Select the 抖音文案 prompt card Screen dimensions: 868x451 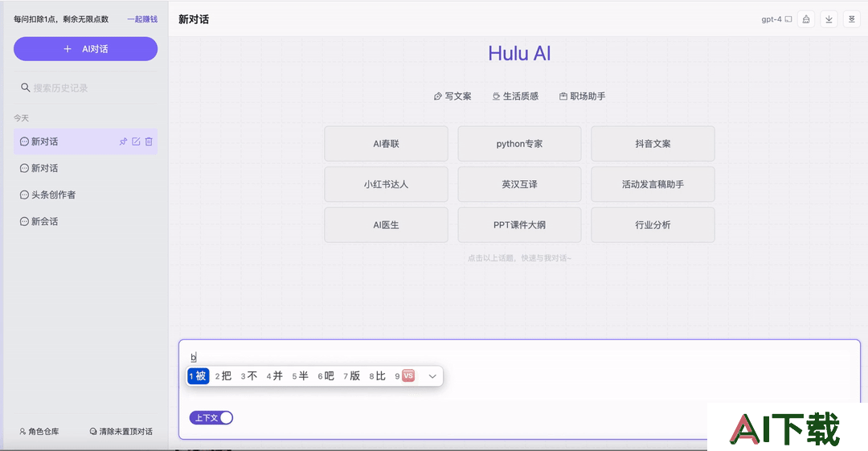[x=653, y=143]
